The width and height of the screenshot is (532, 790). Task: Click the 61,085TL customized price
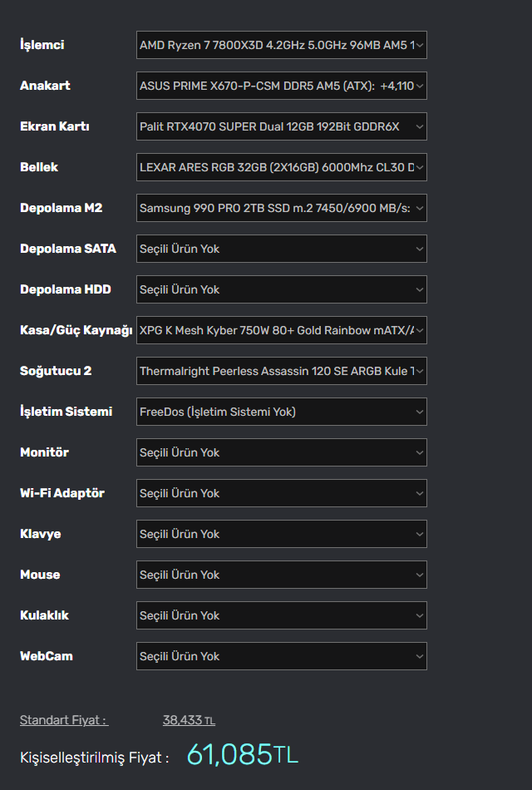coord(242,754)
